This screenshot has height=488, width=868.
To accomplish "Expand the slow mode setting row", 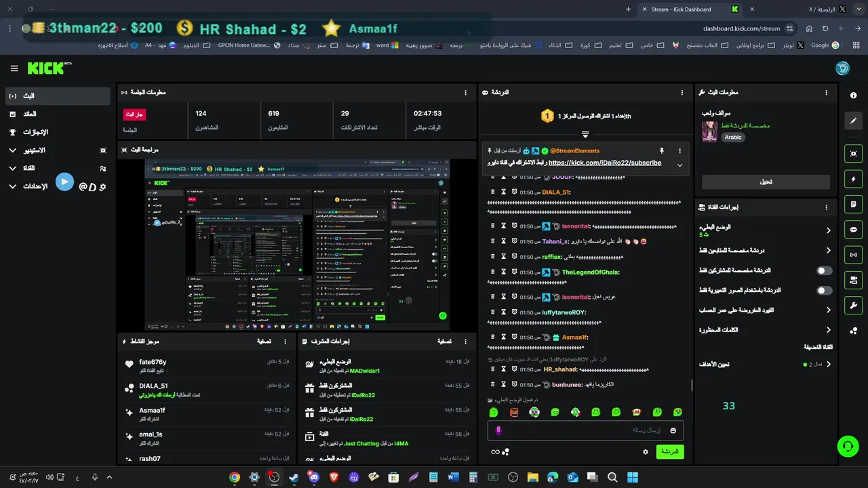I will (x=764, y=230).
